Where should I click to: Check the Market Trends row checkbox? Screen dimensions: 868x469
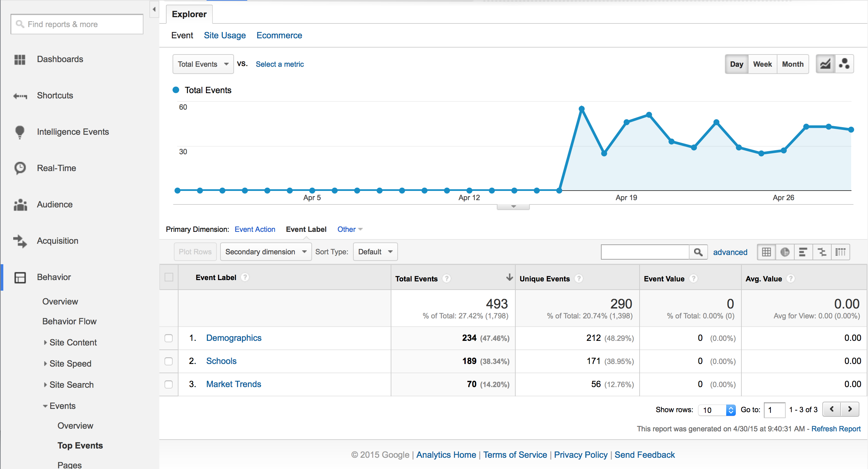[169, 384]
